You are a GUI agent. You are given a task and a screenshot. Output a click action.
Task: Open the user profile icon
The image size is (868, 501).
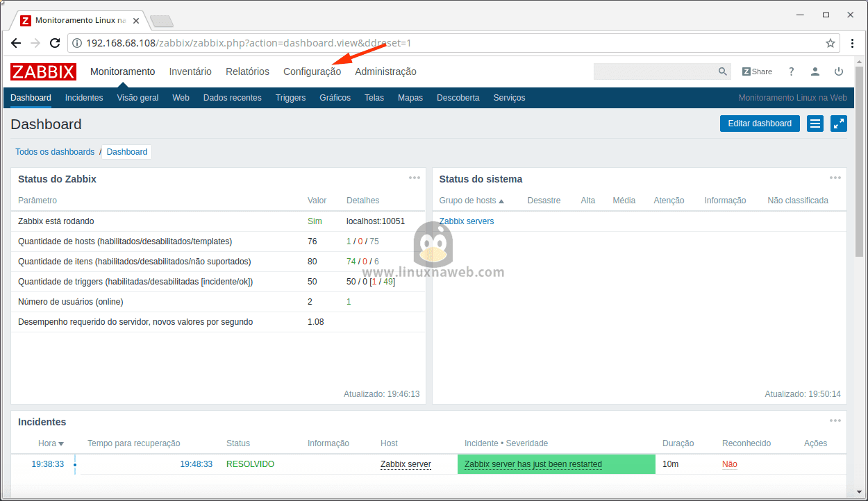click(x=815, y=71)
